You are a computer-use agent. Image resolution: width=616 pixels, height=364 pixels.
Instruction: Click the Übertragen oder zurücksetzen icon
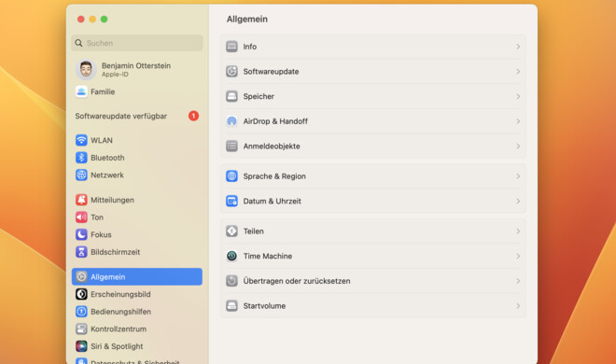[x=231, y=281]
